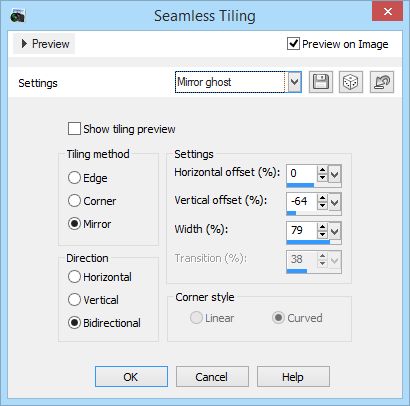The height and width of the screenshot is (406, 410).
Task: Increase Horizontal offset with the up arrow
Action: pos(322,170)
